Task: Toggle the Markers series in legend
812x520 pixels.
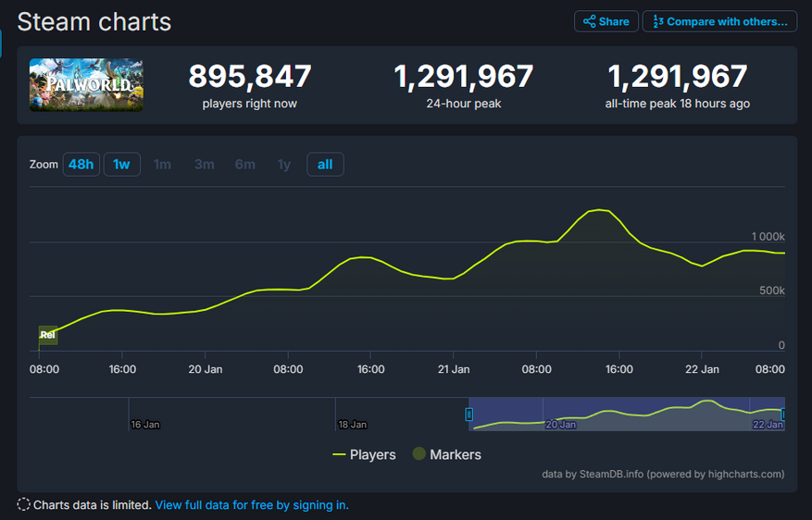Action: [x=447, y=454]
